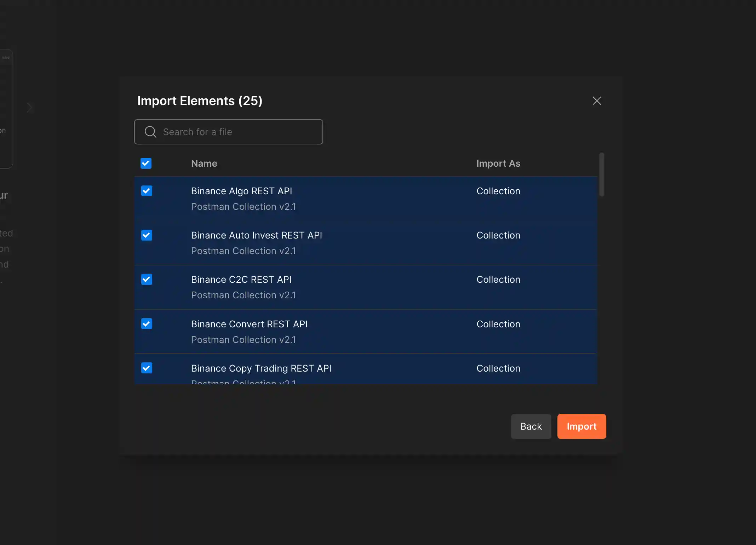Image resolution: width=756 pixels, height=545 pixels.
Task: Click the search magnifier icon
Action: (x=150, y=132)
